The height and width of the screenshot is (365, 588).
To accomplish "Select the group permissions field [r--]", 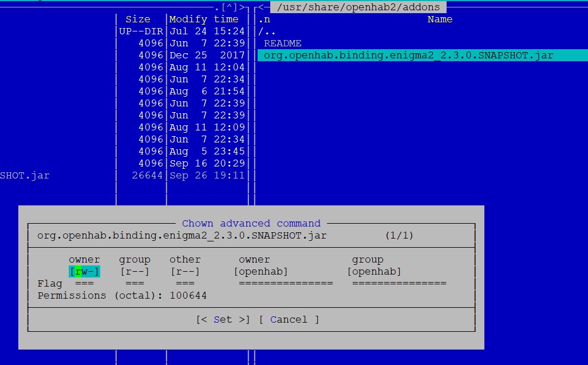I will pyautogui.click(x=135, y=272).
